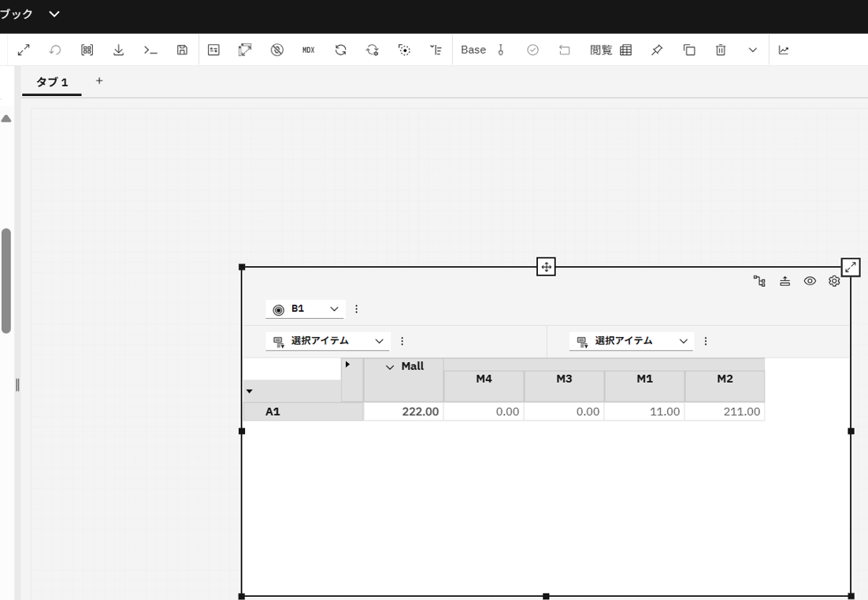Click the swap rows and columns icon

[x=245, y=50]
